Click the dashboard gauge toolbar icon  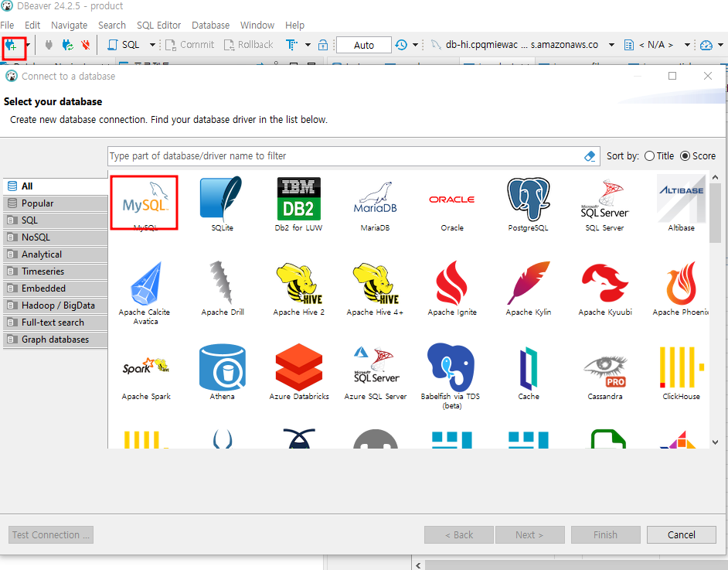click(x=706, y=45)
